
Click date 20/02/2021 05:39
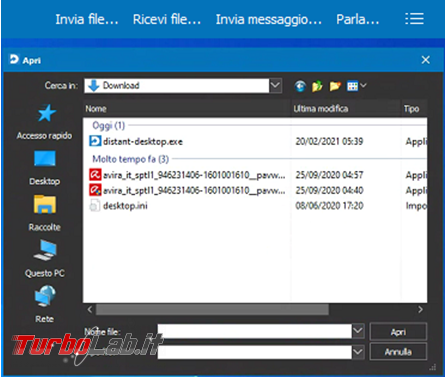(x=329, y=141)
